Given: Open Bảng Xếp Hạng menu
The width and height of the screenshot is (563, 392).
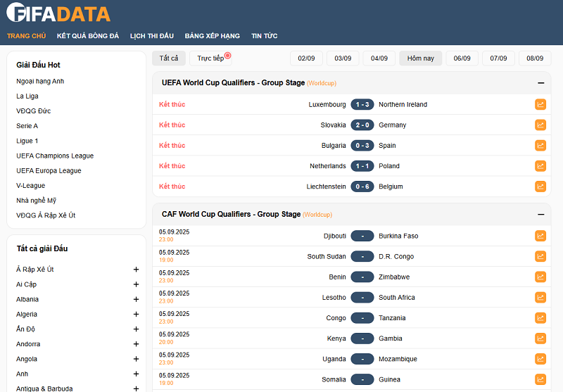Looking at the screenshot, I should [213, 36].
